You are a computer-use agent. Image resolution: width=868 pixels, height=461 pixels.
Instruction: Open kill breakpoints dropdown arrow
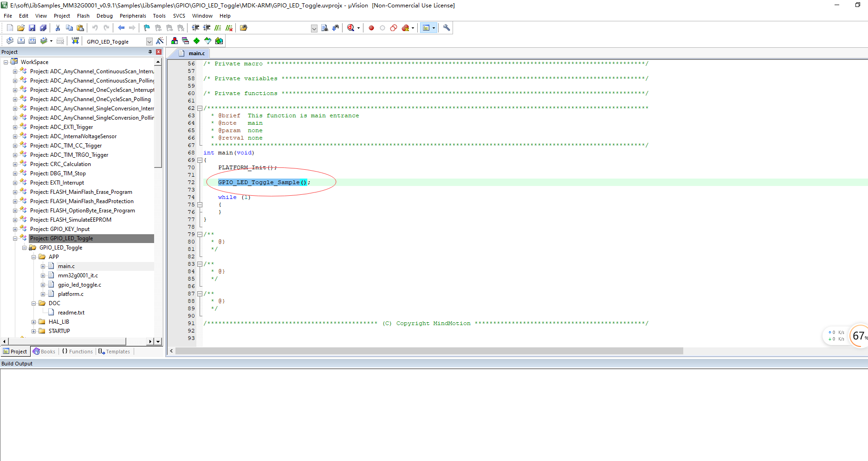(x=413, y=28)
